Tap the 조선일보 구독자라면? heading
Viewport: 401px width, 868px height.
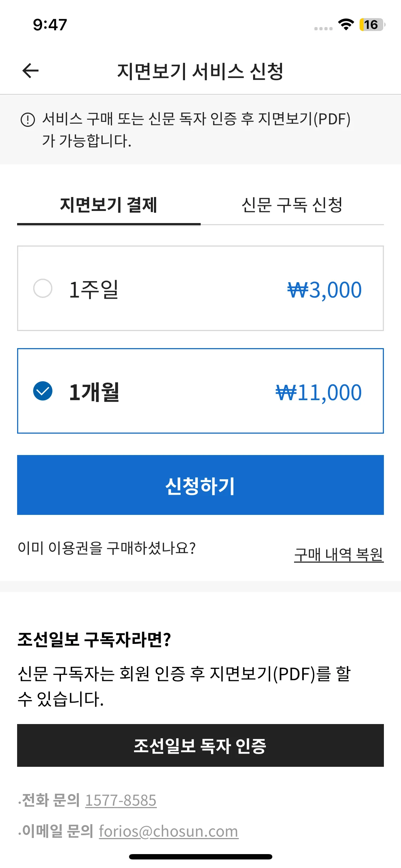click(94, 640)
